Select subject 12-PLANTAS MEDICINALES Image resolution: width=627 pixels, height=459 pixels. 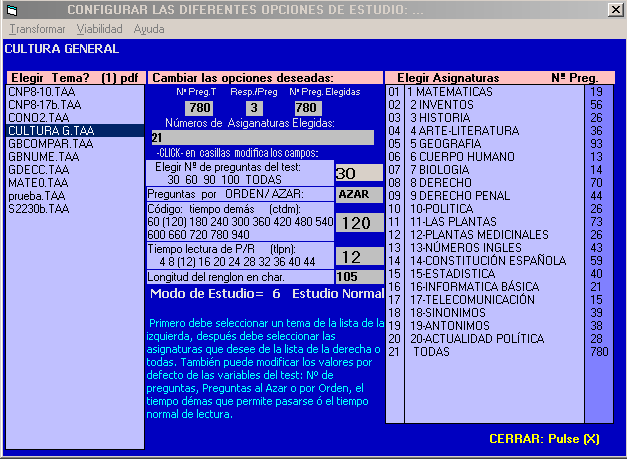494,235
